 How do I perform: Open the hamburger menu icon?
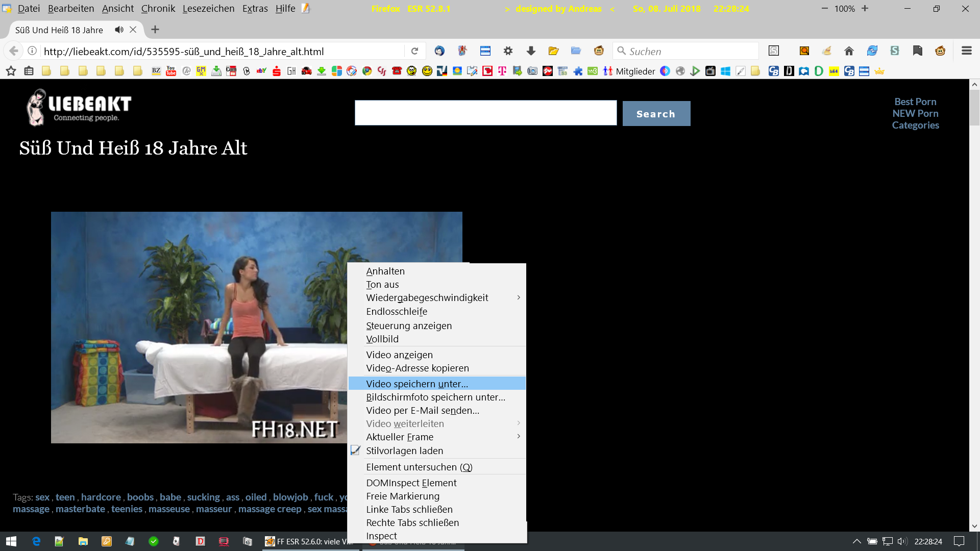click(x=966, y=51)
